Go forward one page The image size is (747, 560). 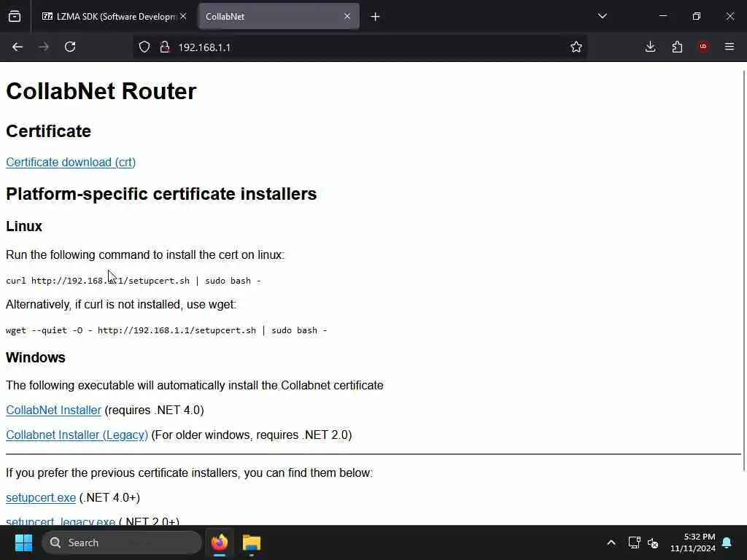click(43, 47)
